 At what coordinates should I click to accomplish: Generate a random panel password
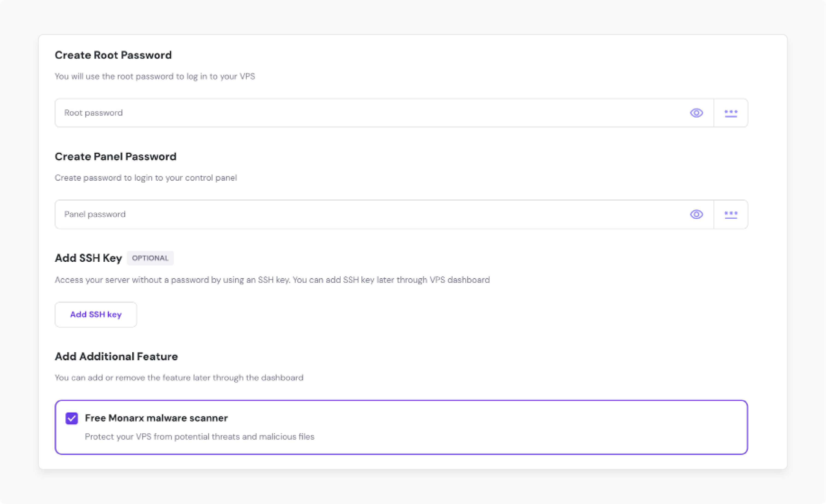coord(731,215)
